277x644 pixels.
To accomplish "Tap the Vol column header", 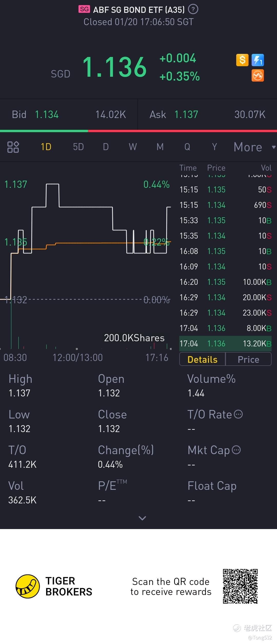I will coord(266,168).
